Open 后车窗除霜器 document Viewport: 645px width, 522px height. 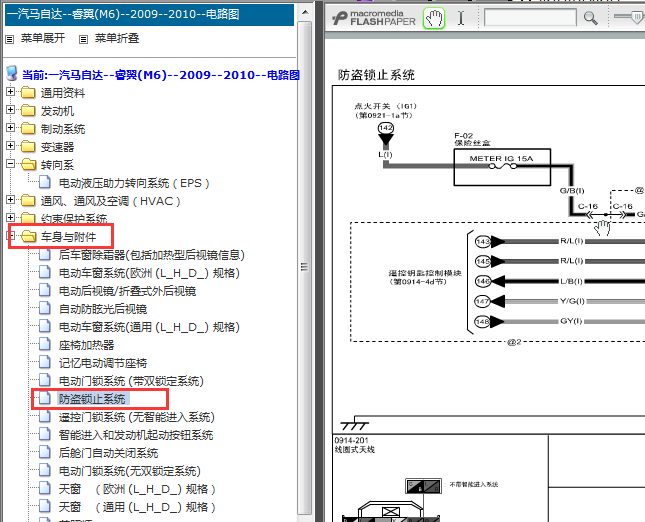point(151,255)
